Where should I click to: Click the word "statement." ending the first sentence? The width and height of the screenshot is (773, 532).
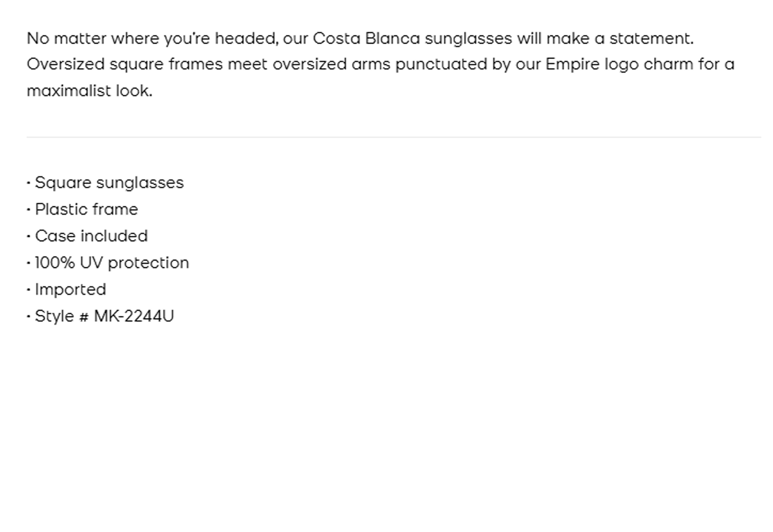pos(651,38)
